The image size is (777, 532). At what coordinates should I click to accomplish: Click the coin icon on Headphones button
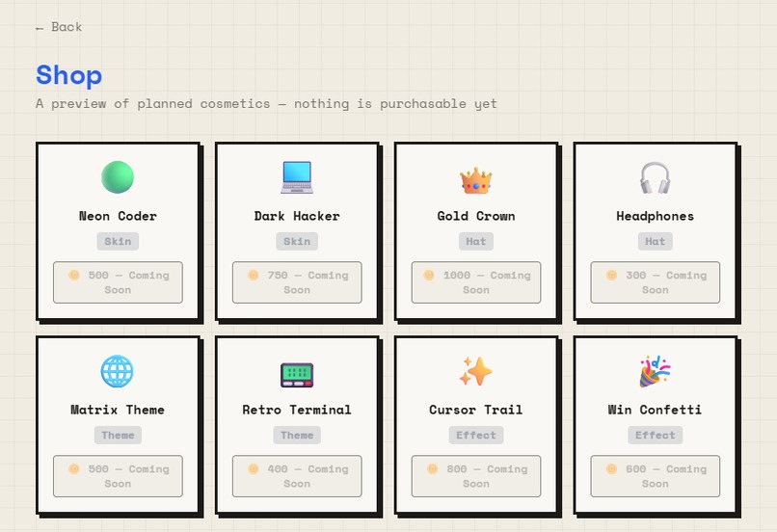611,275
